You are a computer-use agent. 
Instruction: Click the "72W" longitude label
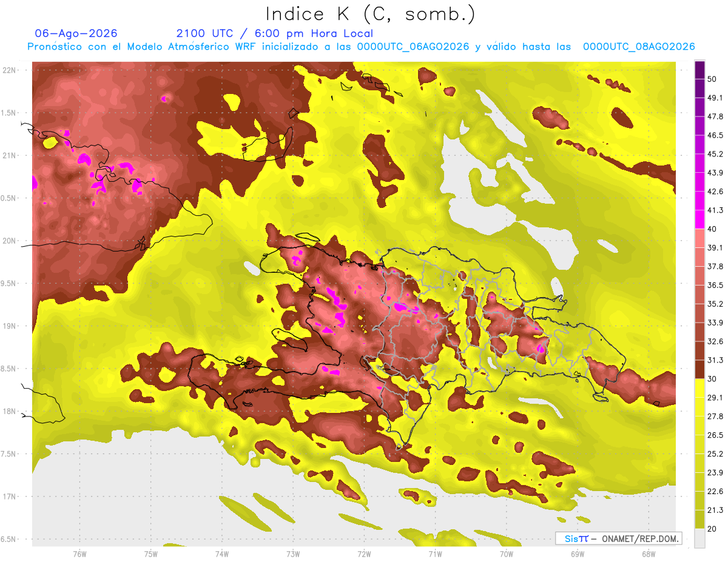point(364,554)
